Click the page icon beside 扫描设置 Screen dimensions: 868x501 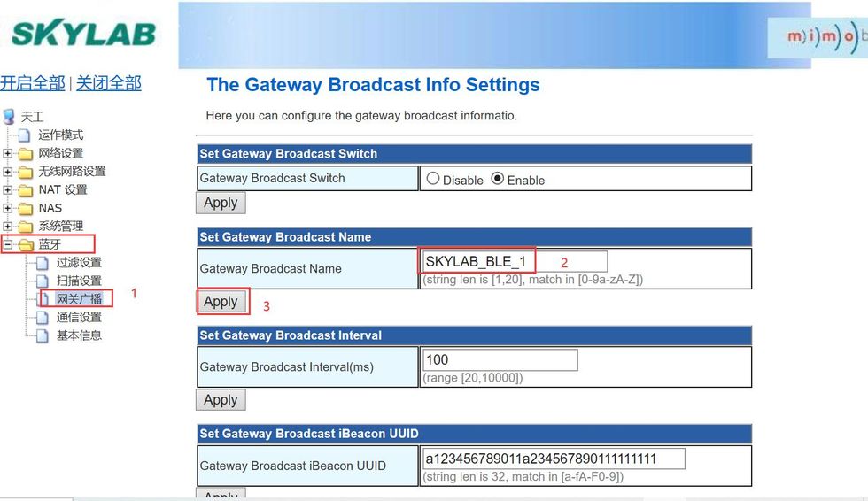click(x=43, y=281)
